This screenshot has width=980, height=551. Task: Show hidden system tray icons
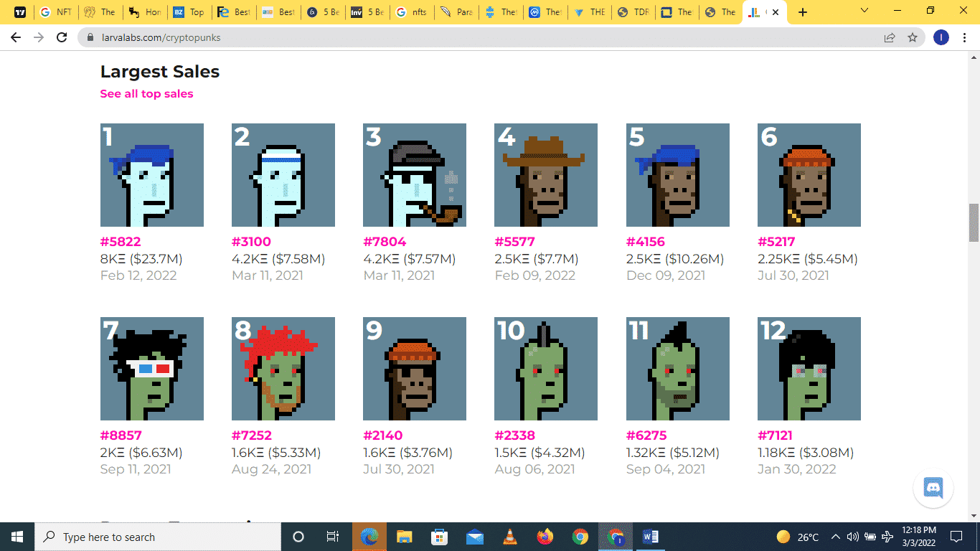[x=836, y=537]
